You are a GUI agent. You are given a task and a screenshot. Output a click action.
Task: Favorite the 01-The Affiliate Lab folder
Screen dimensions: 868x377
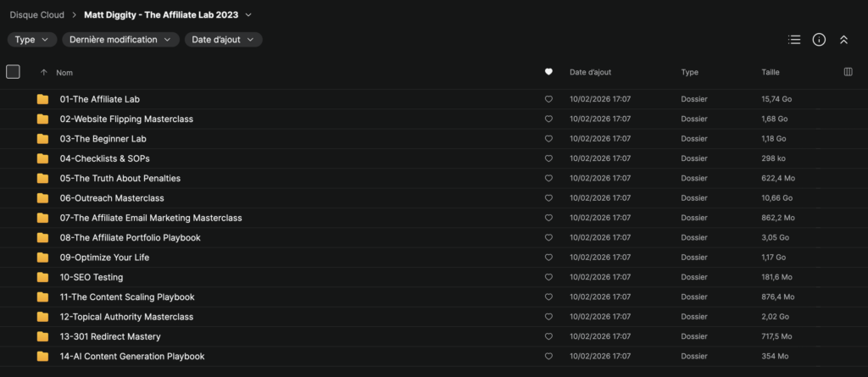click(548, 100)
